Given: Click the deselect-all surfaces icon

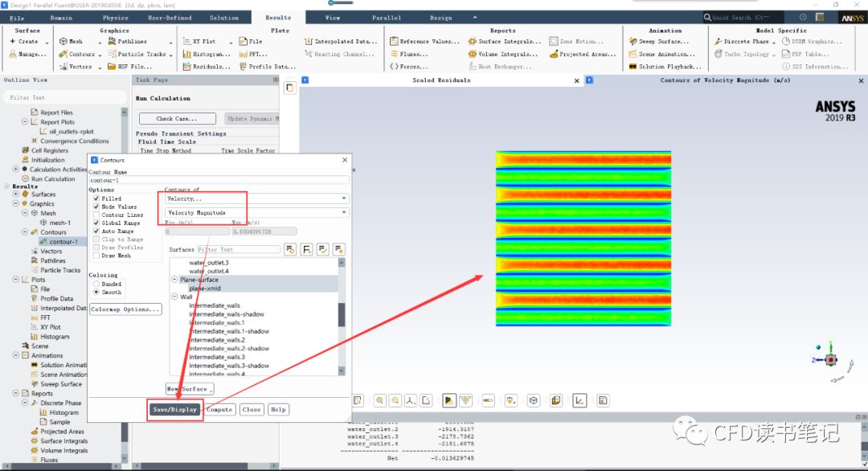Looking at the screenshot, I should 339,250.
